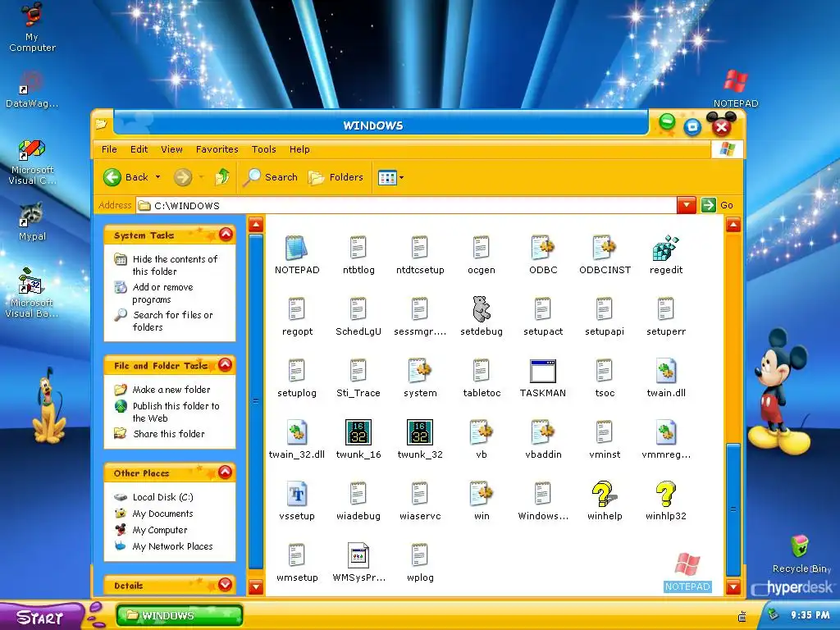Toggle the Folders pane button
This screenshot has height=630, width=840.
[x=336, y=177]
